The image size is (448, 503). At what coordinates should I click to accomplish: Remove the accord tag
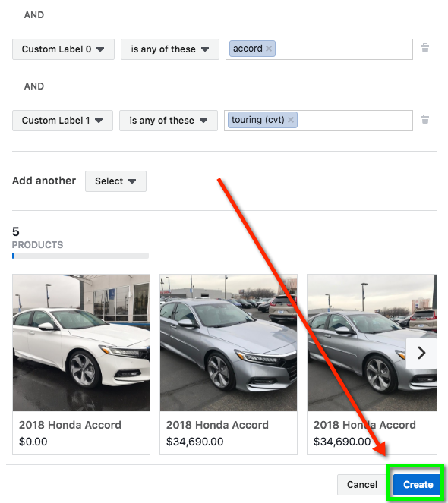(x=269, y=49)
